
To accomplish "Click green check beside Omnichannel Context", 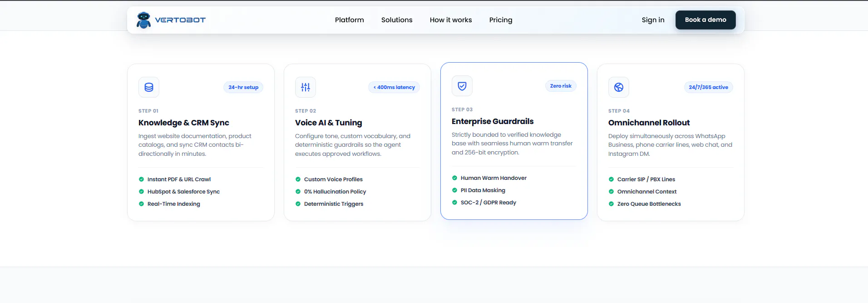I will (x=611, y=192).
